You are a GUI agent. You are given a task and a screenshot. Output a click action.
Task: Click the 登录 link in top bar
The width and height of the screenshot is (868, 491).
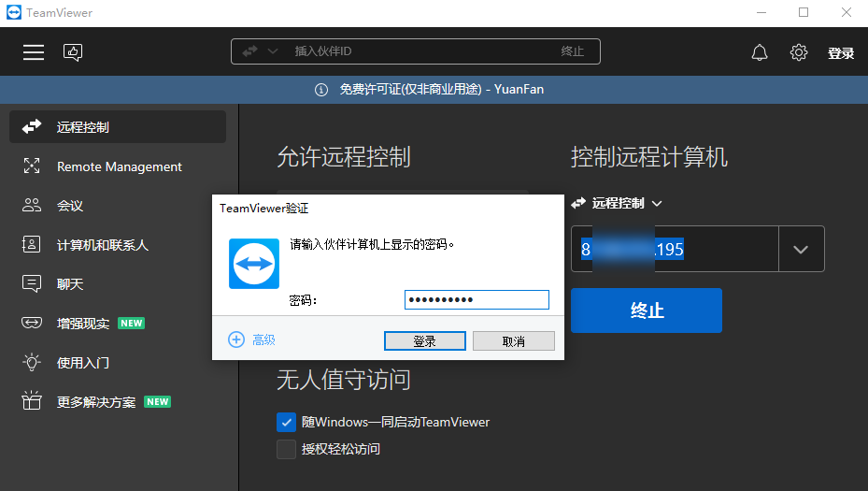(x=840, y=52)
